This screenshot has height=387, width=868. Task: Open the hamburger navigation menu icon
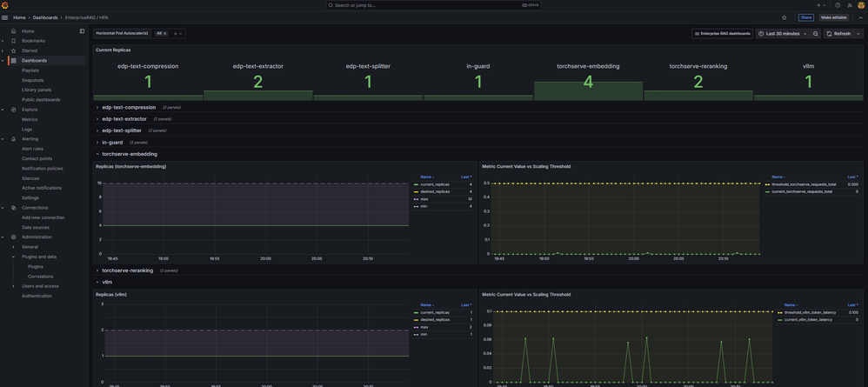(x=5, y=17)
